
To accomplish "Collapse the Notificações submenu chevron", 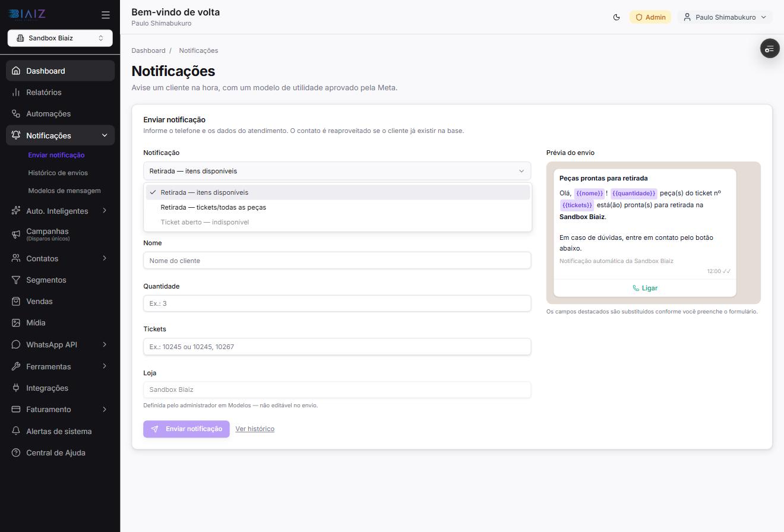I will [105, 135].
